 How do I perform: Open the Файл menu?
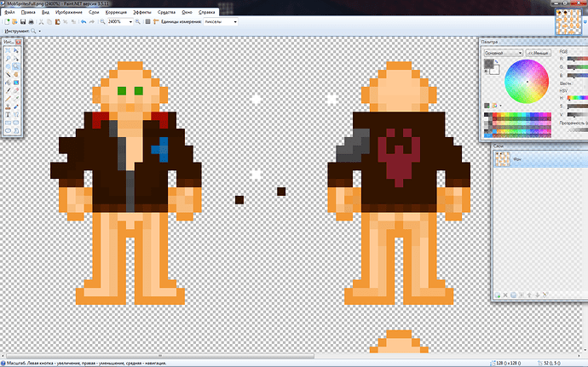(9, 13)
